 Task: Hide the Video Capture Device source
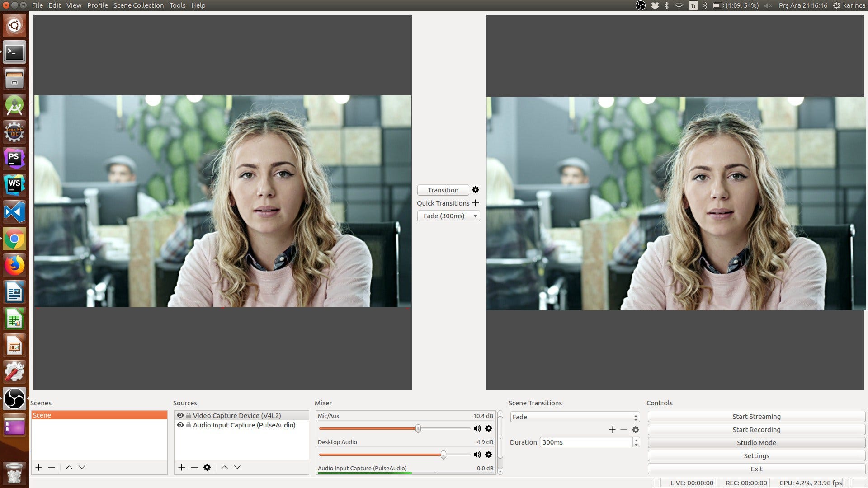tap(180, 416)
